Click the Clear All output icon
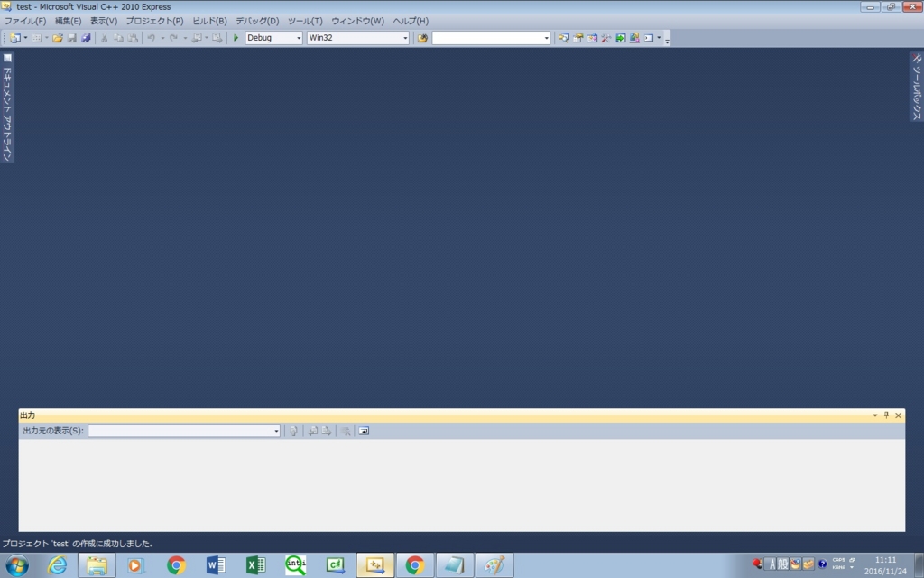 (x=346, y=431)
